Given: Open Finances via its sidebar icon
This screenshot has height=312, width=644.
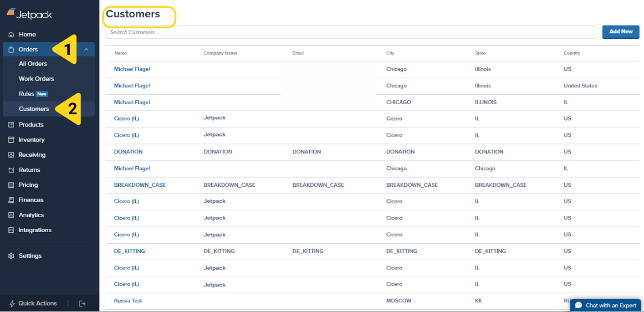Looking at the screenshot, I should coord(11,199).
